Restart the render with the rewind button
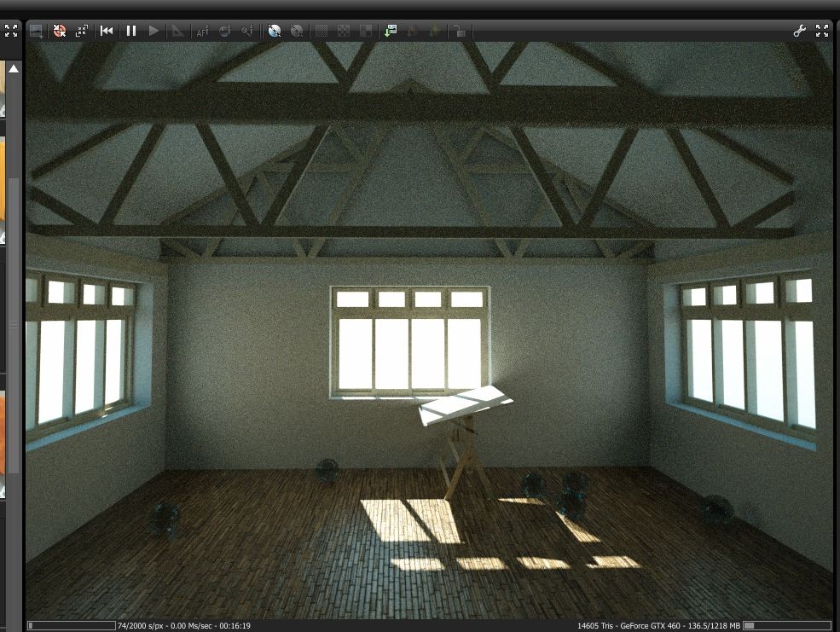Image resolution: width=840 pixels, height=632 pixels. click(x=107, y=31)
